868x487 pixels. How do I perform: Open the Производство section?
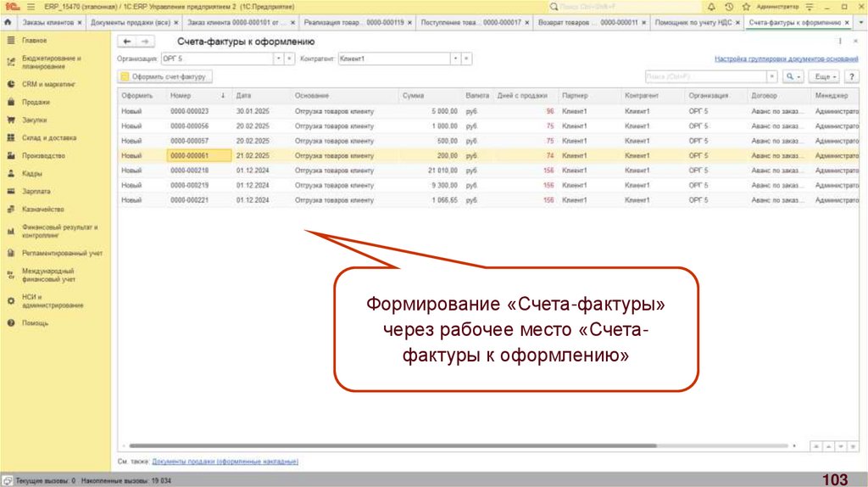tap(44, 155)
